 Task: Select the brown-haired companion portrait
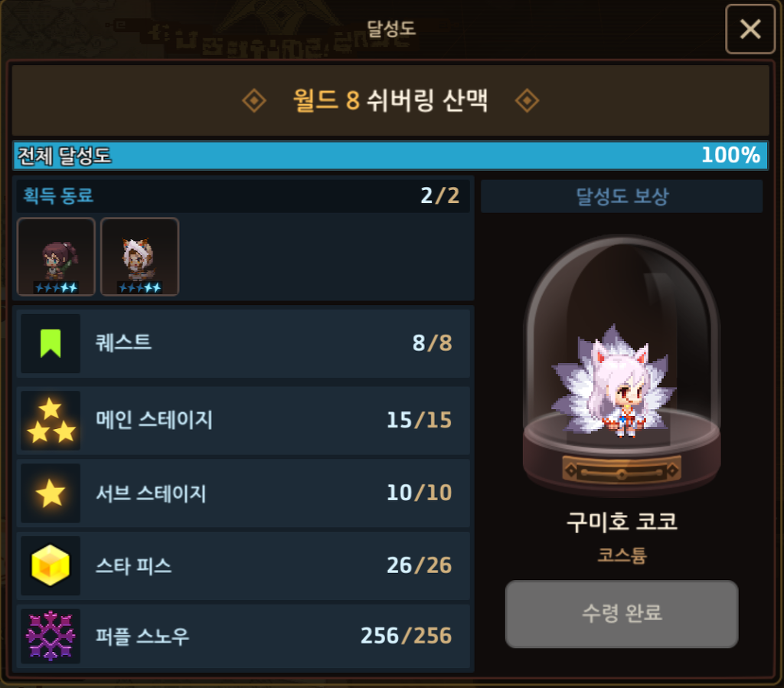pyautogui.click(x=56, y=257)
